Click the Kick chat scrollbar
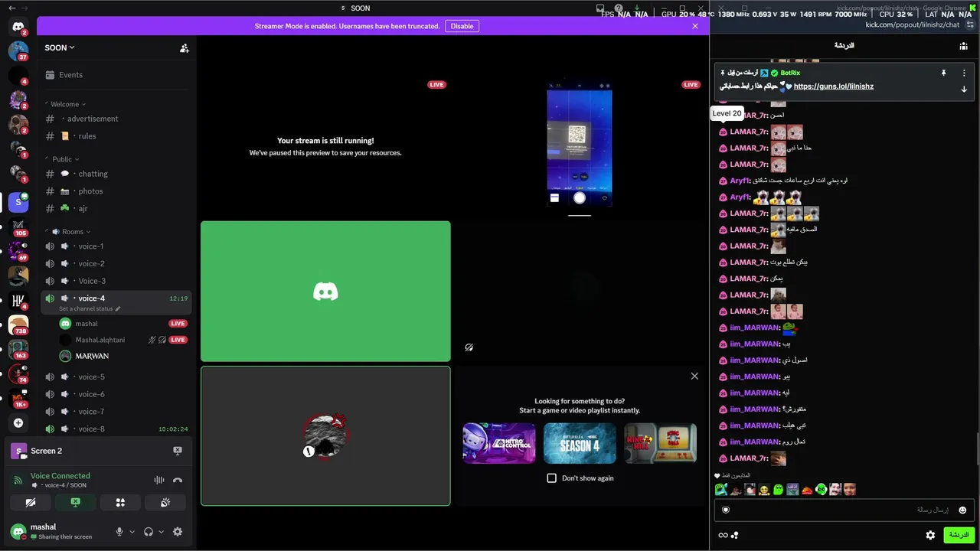 pos(977,448)
